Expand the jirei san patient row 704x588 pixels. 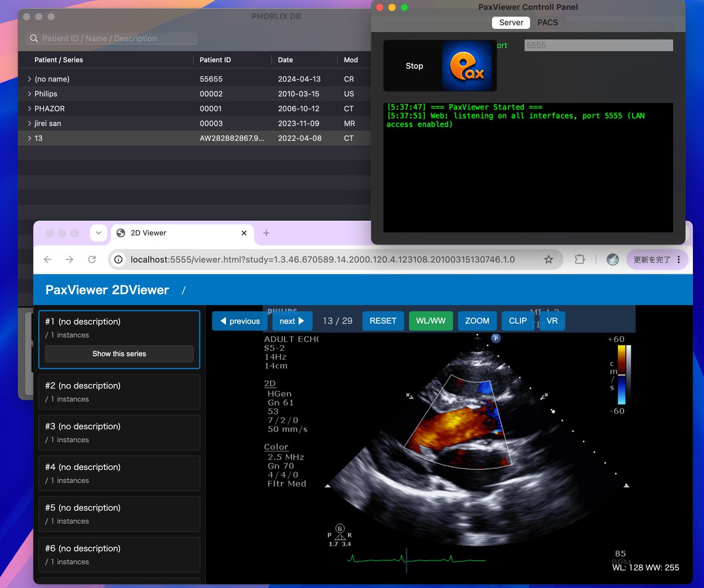tap(29, 123)
